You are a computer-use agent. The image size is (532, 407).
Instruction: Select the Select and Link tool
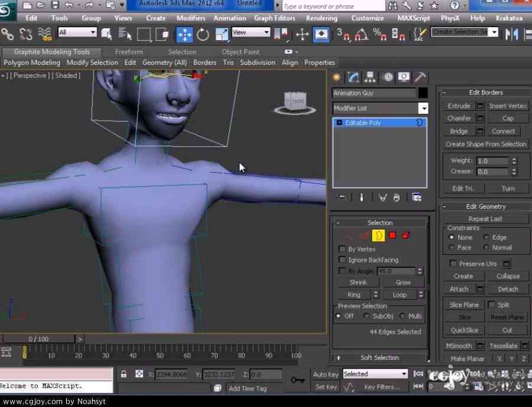[x=7, y=34]
